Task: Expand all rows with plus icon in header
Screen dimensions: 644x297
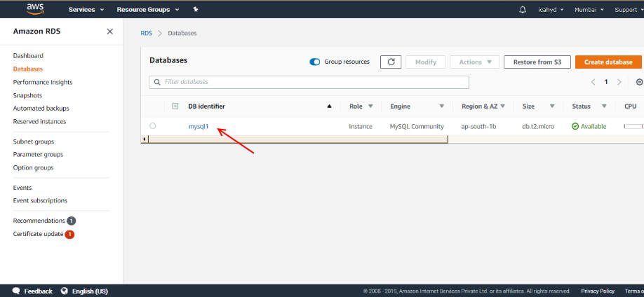Action: click(x=175, y=106)
